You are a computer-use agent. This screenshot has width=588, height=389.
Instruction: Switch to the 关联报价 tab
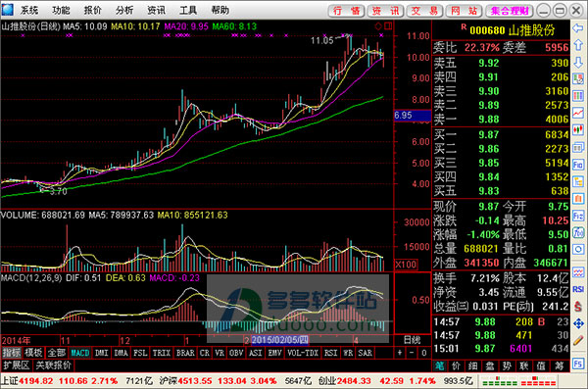[x=53, y=365]
